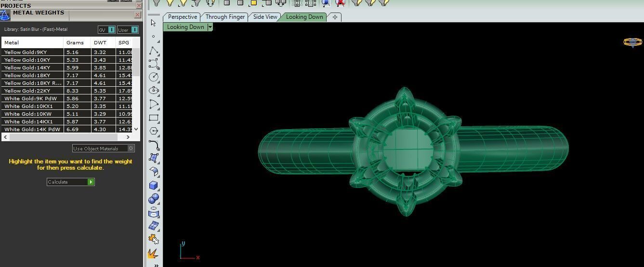Select the Yellow Gold:10KY row

[x=67, y=60]
